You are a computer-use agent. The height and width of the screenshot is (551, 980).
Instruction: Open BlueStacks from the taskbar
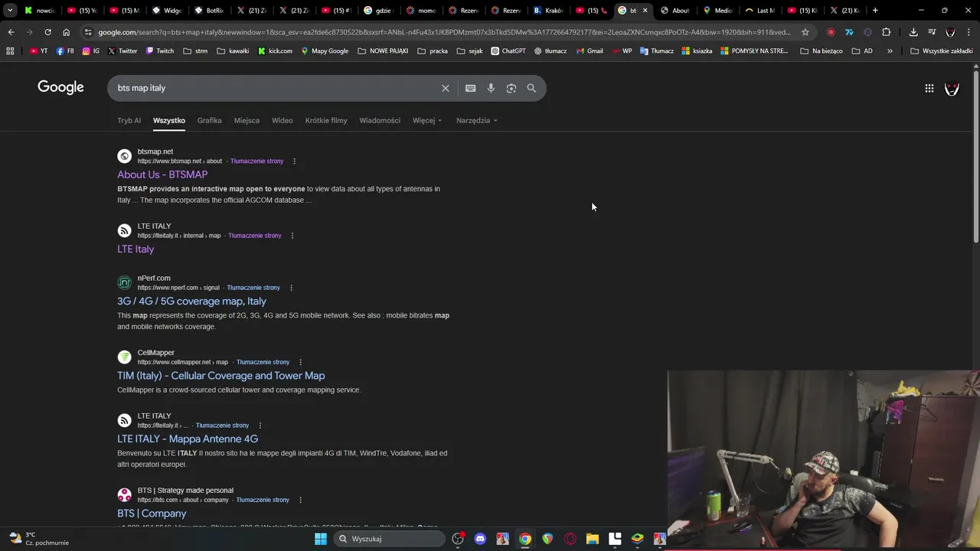point(637,539)
